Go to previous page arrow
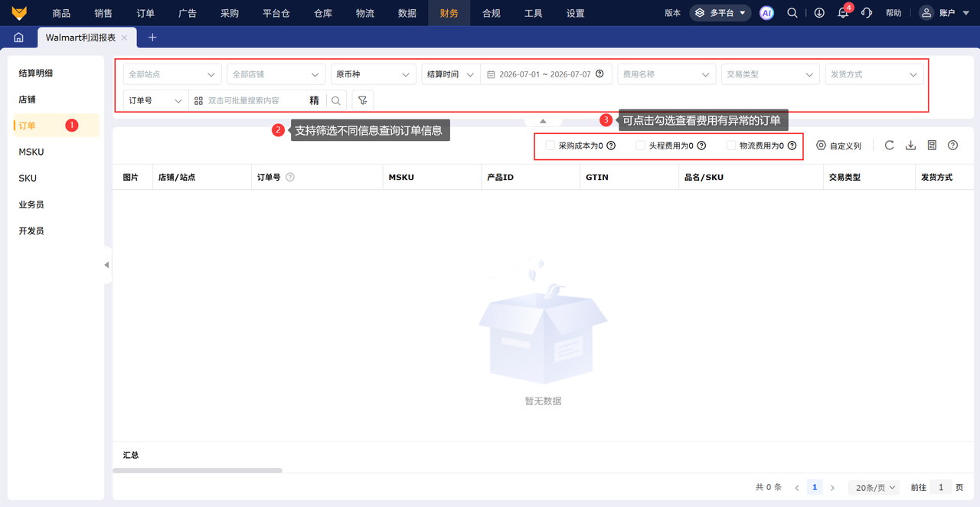 click(x=797, y=488)
